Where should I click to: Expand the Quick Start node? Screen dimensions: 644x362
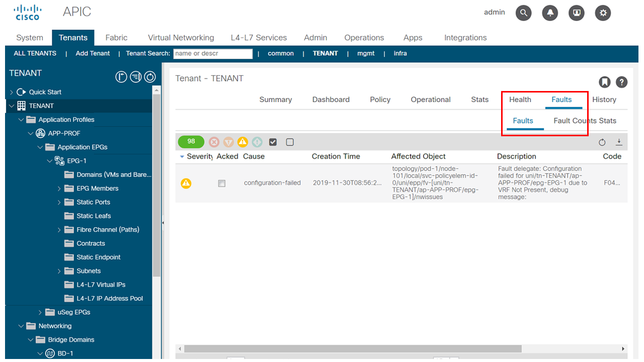coord(12,92)
